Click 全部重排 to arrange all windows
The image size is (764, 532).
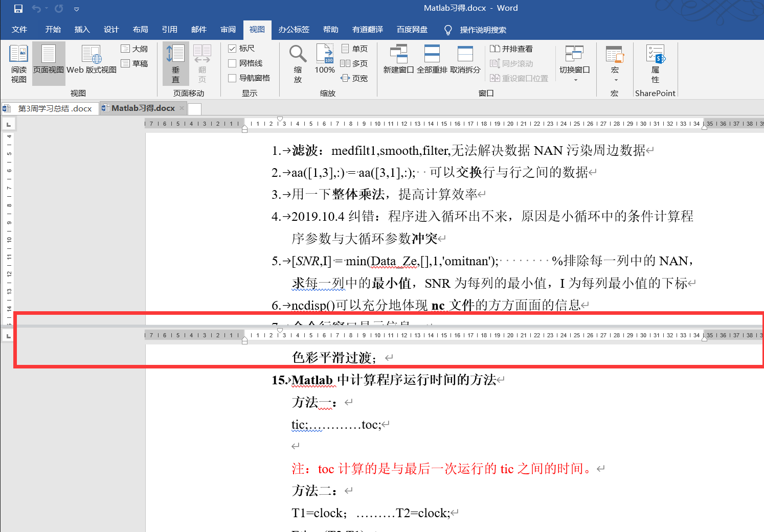pos(432,59)
